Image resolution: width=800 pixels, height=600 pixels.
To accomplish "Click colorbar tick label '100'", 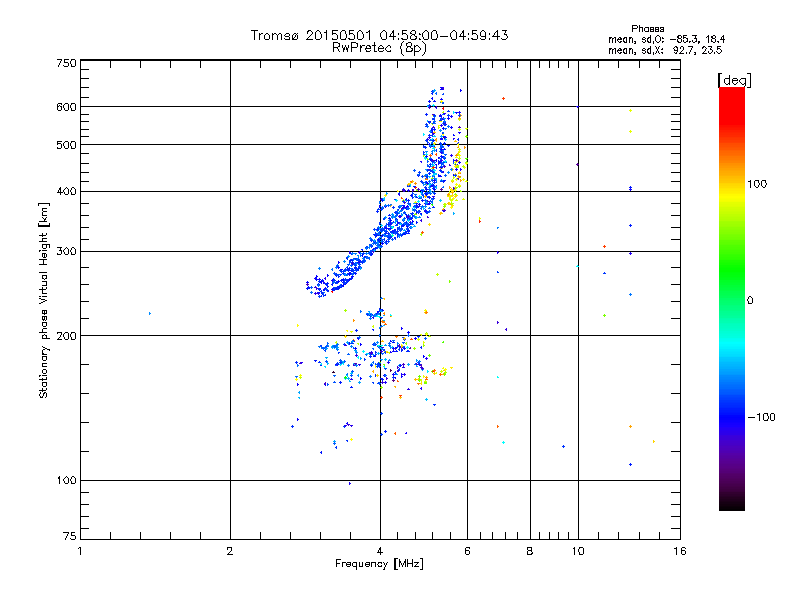I will (x=757, y=184).
